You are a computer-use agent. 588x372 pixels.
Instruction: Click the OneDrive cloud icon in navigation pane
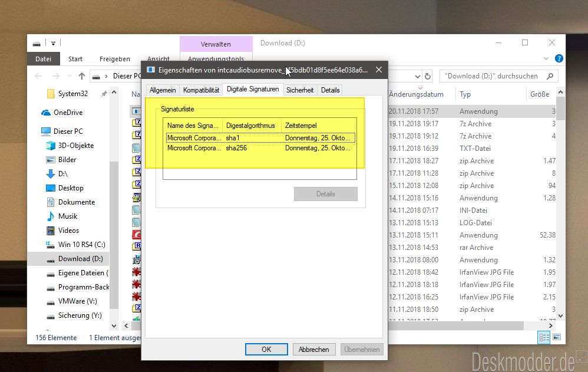pos(46,113)
